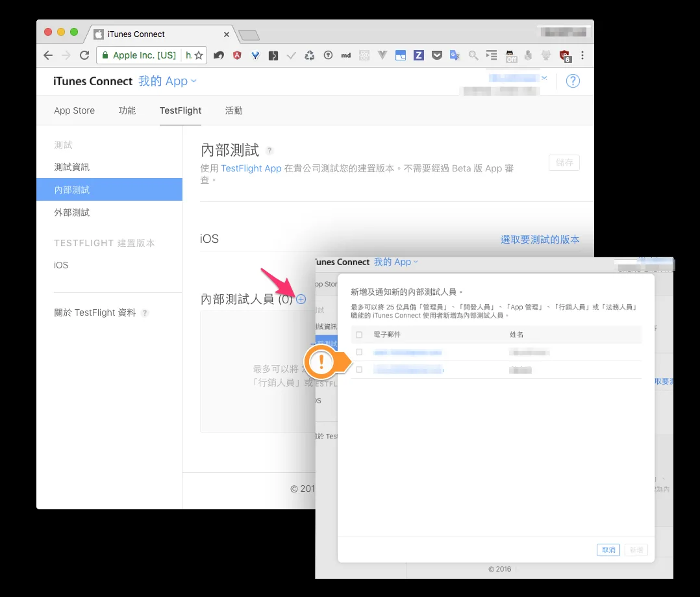Screen dimensions: 700x597
Task: Open a new tab with the blank tab button
Action: tap(249, 35)
